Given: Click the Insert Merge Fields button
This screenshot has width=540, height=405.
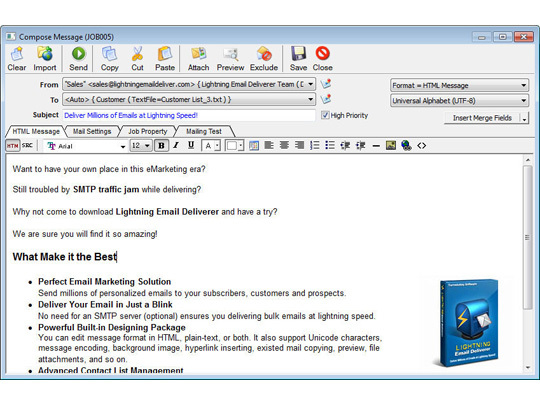Looking at the screenshot, I should (x=482, y=118).
